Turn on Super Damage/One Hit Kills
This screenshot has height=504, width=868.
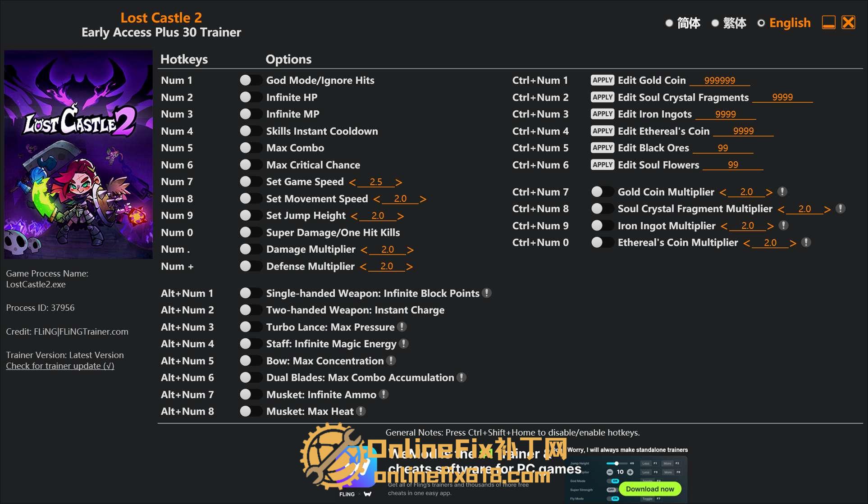coord(251,232)
